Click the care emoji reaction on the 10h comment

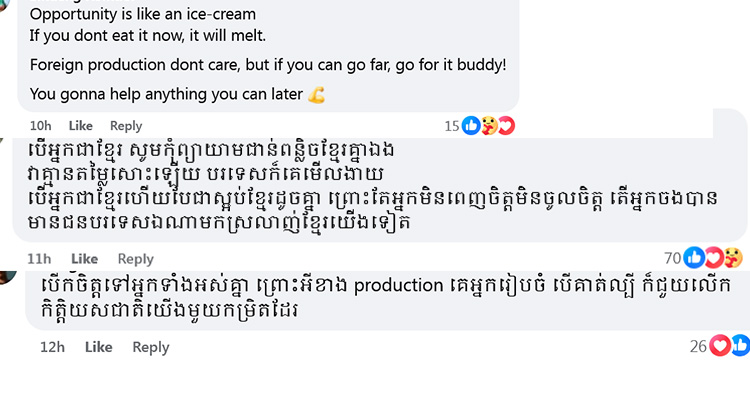tap(489, 126)
